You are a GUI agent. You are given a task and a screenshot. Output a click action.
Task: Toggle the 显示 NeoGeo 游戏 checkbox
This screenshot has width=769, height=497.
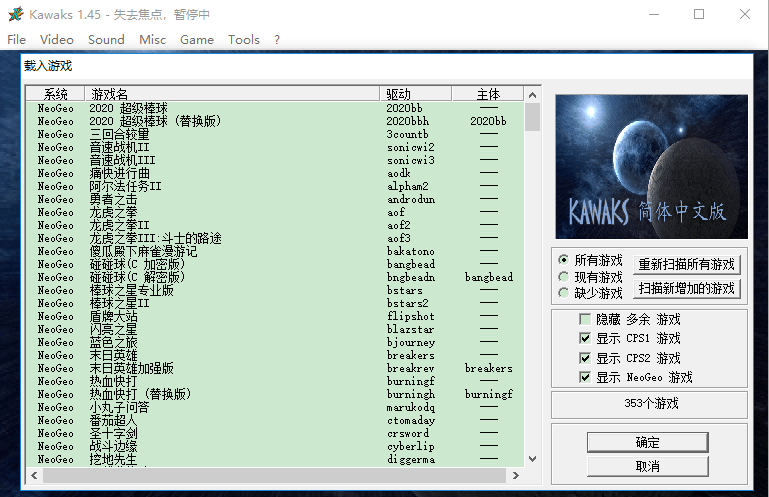[585, 377]
